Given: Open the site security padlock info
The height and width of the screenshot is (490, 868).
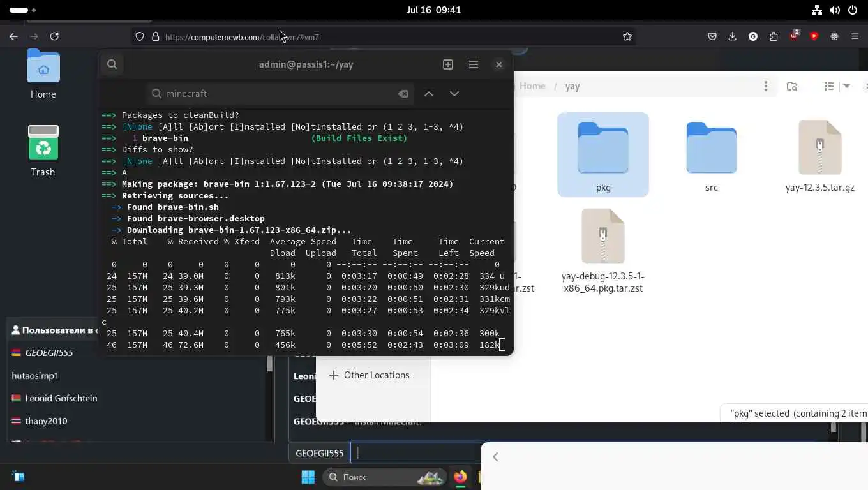Looking at the screenshot, I should point(155,37).
